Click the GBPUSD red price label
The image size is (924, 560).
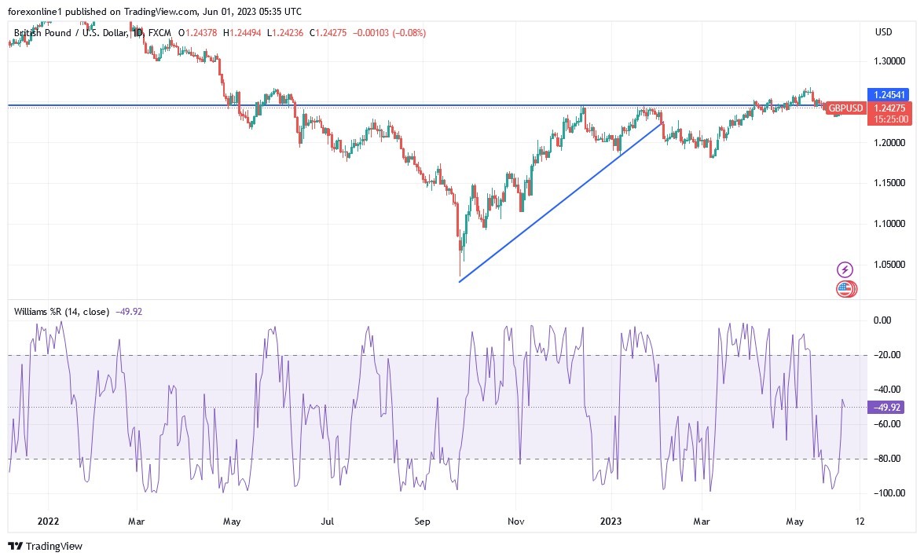pyautogui.click(x=845, y=108)
